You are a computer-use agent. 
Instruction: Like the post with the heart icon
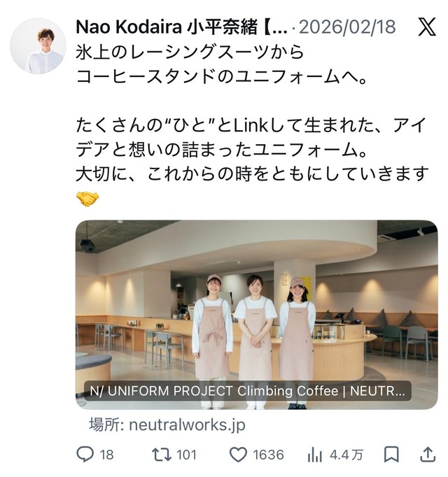coord(238,455)
